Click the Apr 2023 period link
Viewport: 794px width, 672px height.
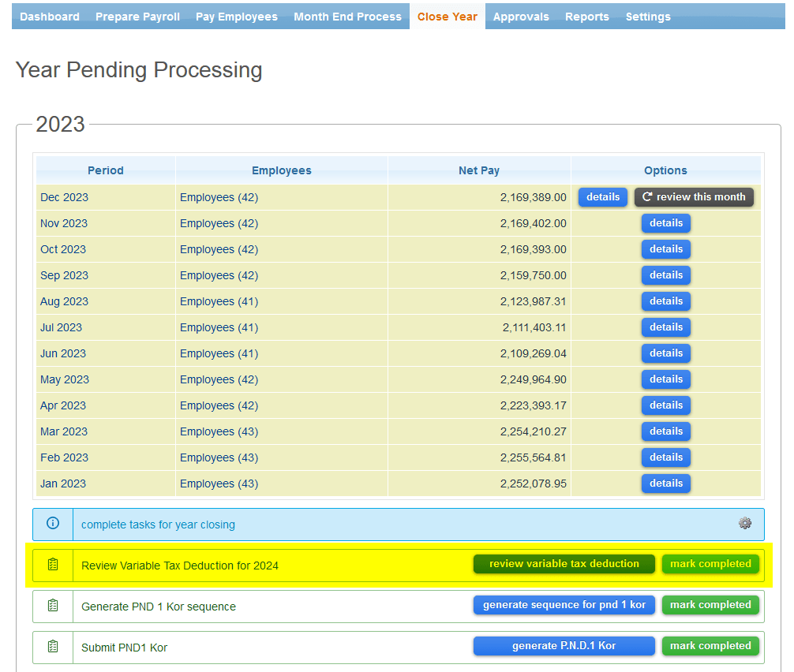tap(63, 405)
